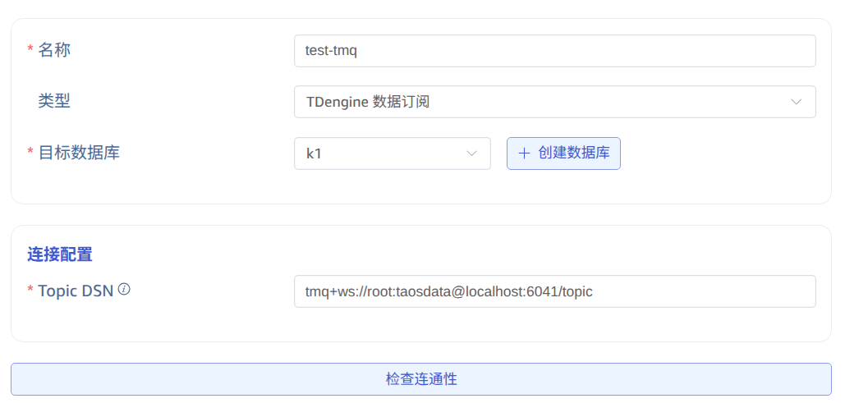This screenshot has width=868, height=403.
Task: Click the selected value k1
Action: click(313, 153)
